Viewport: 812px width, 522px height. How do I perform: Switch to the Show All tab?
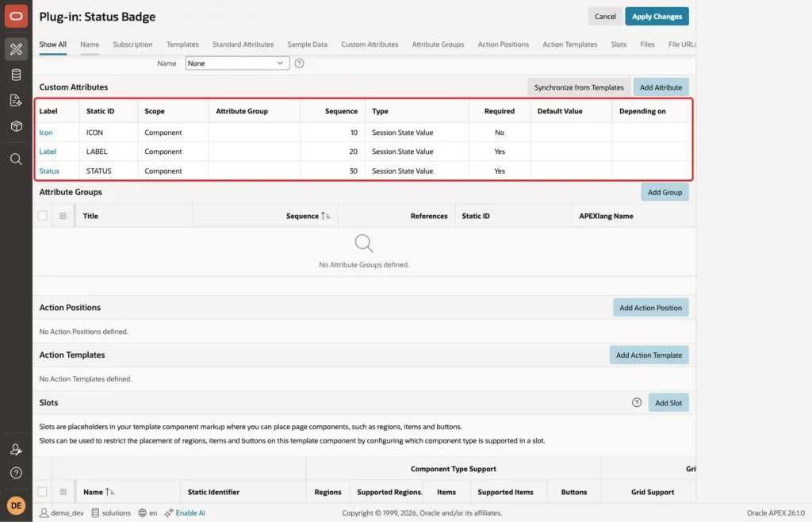53,44
